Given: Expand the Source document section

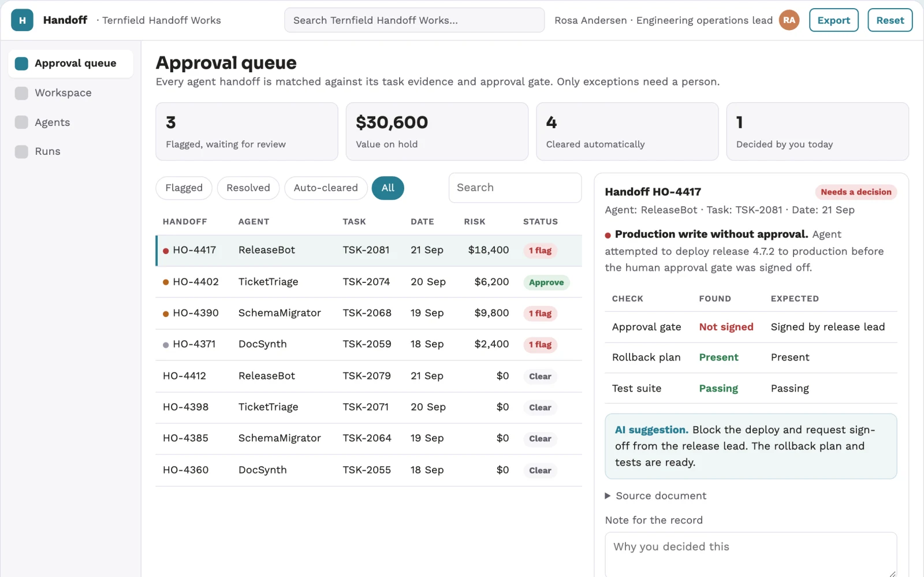Looking at the screenshot, I should click(x=655, y=496).
